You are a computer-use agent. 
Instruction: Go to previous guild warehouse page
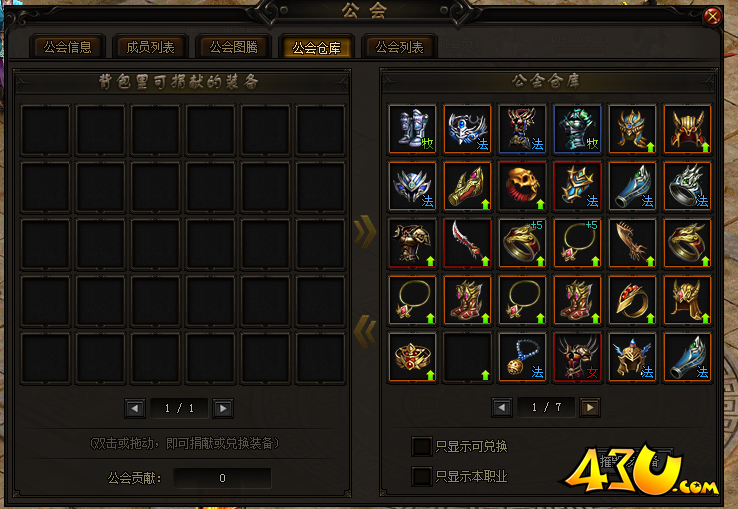click(x=502, y=407)
